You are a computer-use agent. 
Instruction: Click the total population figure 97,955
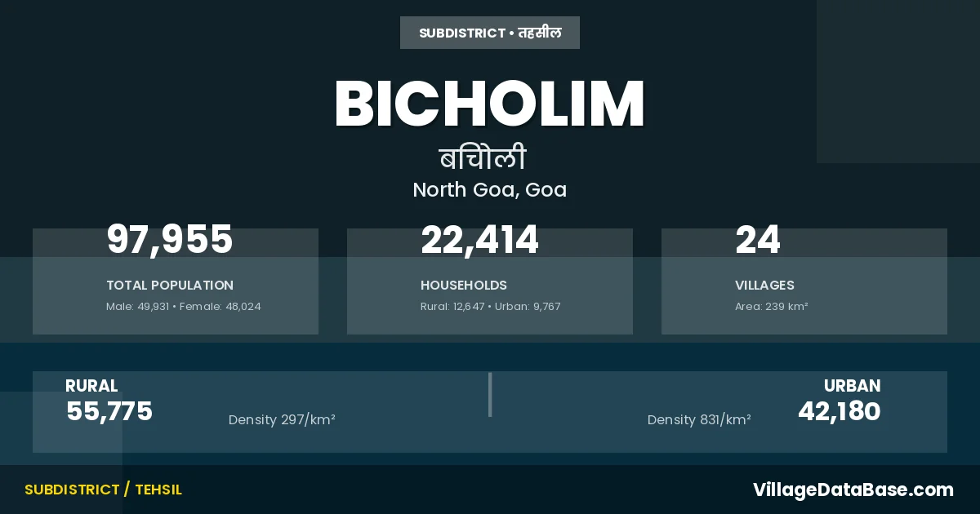pos(170,240)
